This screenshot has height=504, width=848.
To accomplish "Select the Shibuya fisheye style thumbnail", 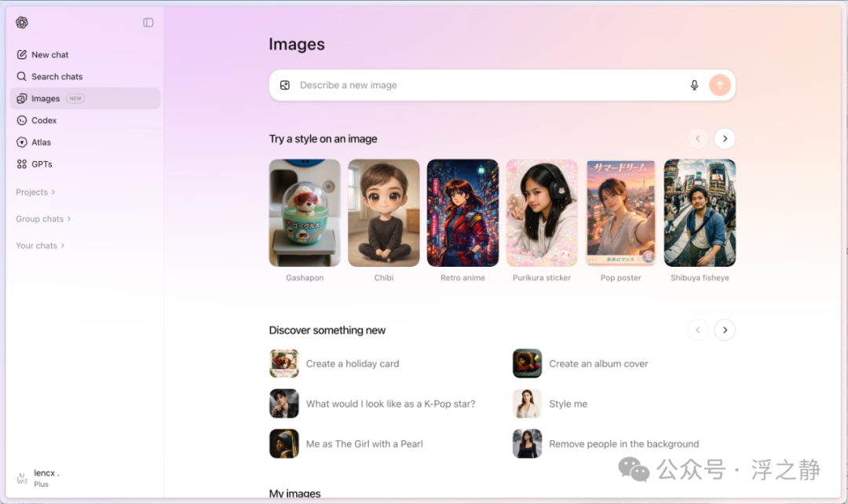I will pos(700,213).
